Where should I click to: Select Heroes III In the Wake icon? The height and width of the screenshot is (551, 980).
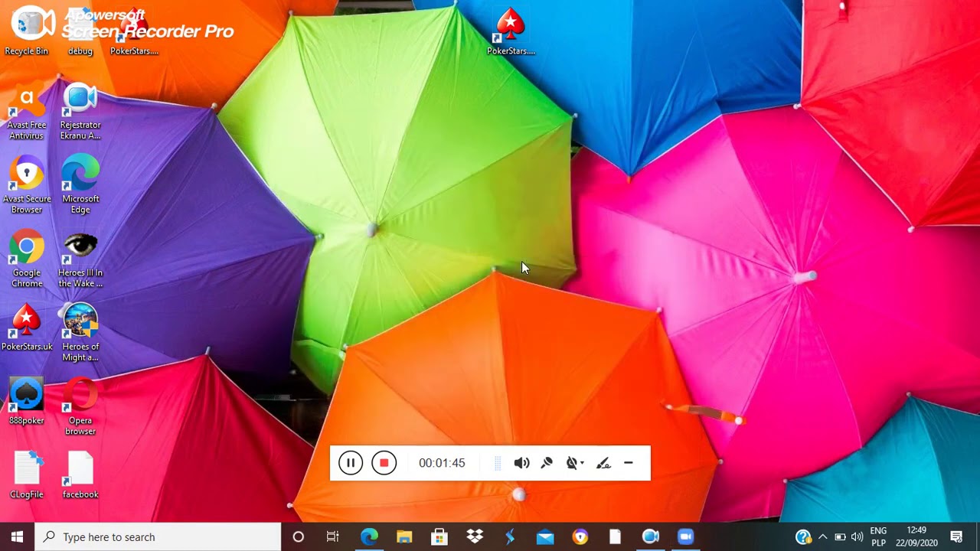click(x=80, y=259)
